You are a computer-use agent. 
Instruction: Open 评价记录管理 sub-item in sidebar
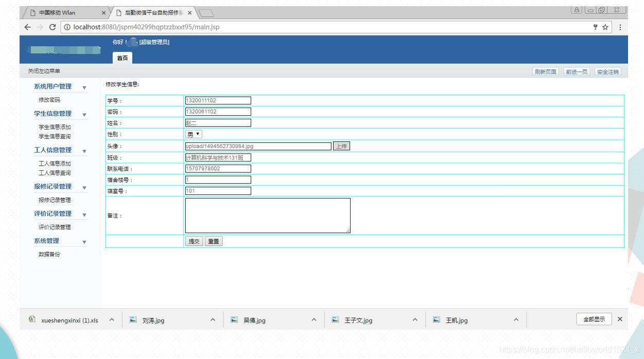click(x=55, y=227)
